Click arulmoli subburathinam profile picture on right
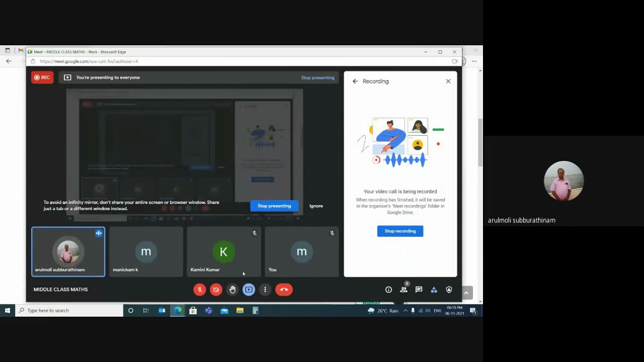 tap(563, 181)
